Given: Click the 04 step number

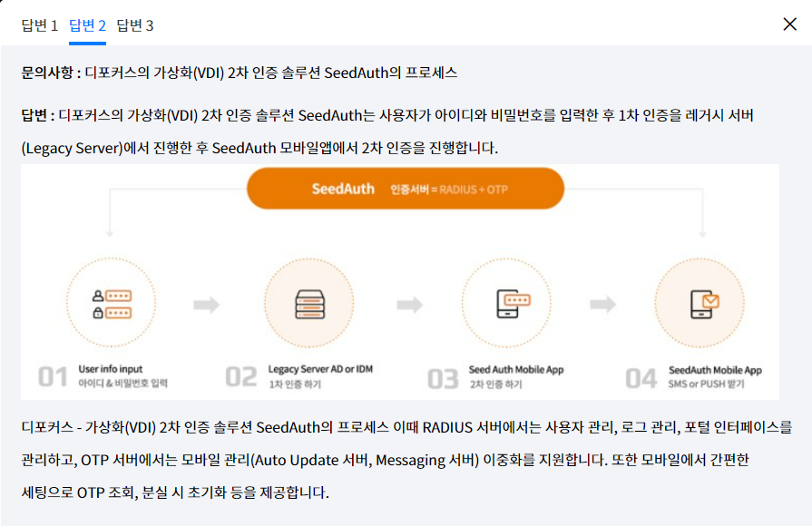Looking at the screenshot, I should pyautogui.click(x=641, y=377).
